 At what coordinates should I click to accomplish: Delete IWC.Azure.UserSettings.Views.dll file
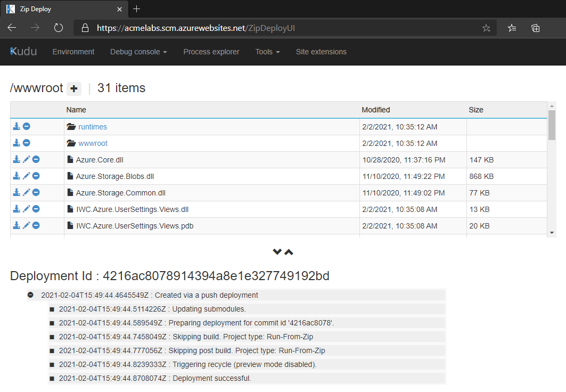point(36,209)
